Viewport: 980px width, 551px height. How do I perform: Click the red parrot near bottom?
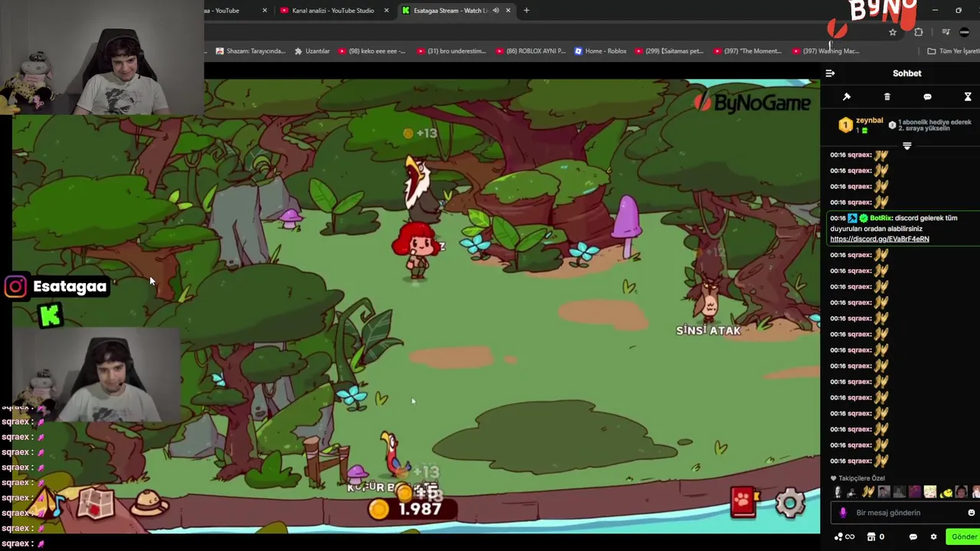(x=393, y=453)
